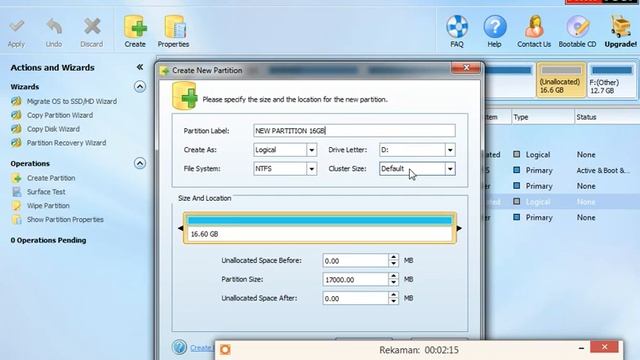Click the dialog help icon at bottom left
Viewport: 640px width, 360px height.
tap(179, 347)
